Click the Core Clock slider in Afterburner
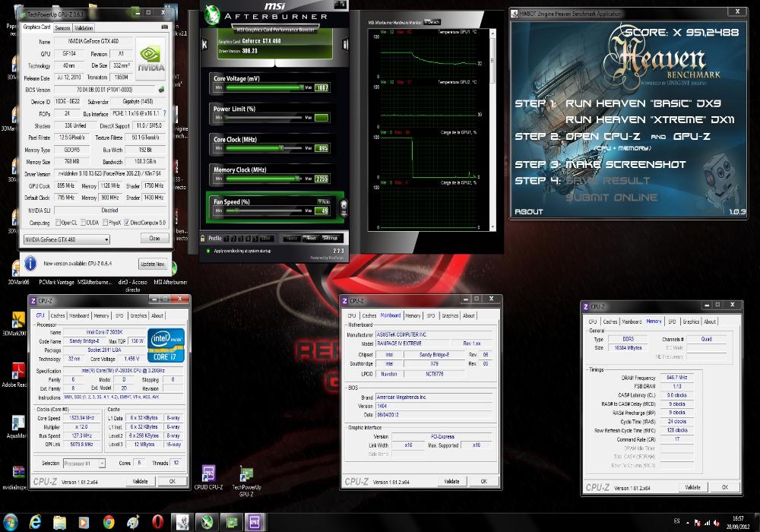The image size is (760, 532). [x=264, y=148]
